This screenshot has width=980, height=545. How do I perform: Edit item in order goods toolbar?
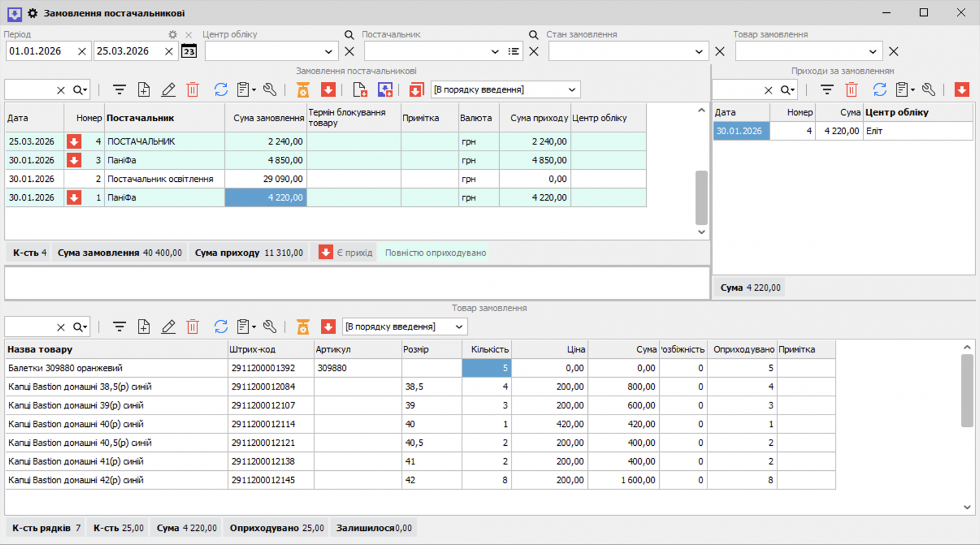168,327
